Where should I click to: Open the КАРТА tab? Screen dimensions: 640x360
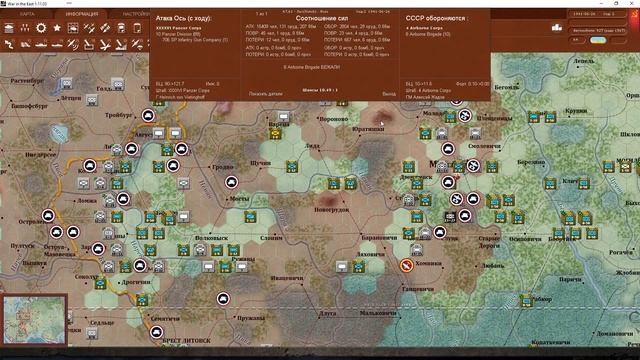tap(27, 14)
